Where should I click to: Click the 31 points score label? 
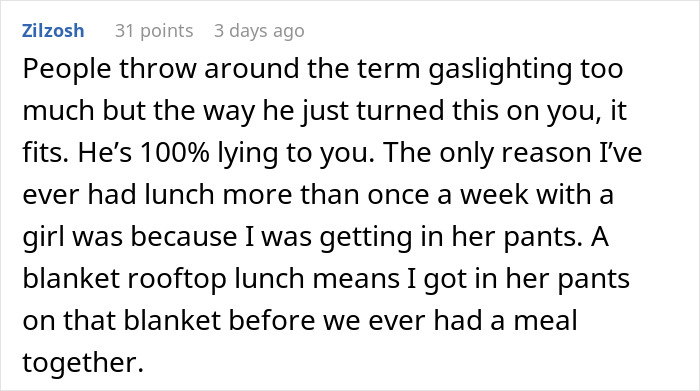click(154, 31)
